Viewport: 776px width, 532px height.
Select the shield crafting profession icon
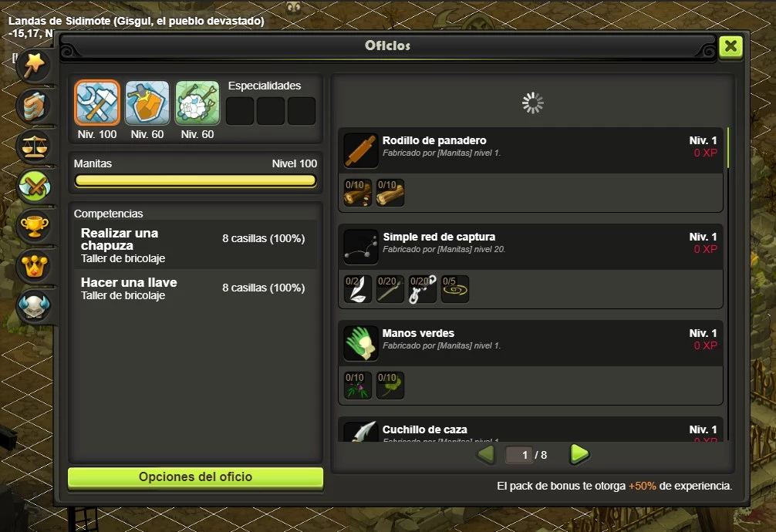point(147,103)
